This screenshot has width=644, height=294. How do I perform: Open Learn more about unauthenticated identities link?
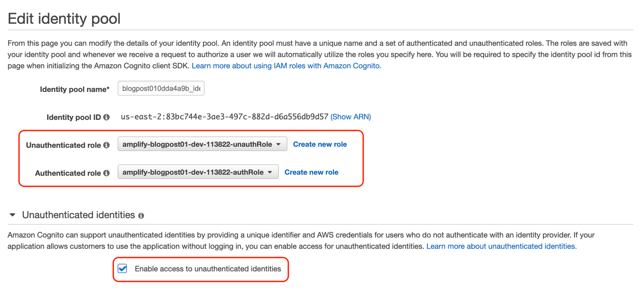(x=501, y=246)
